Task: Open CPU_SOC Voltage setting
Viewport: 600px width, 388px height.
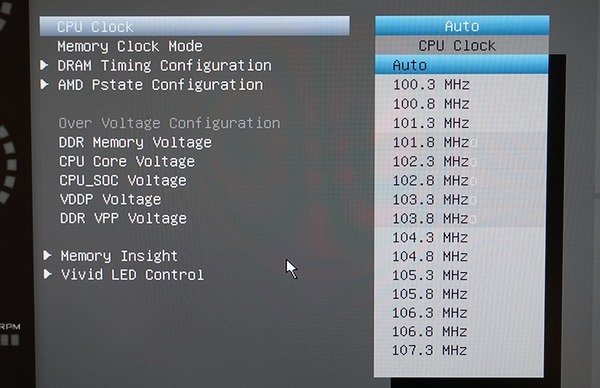Action: (x=123, y=180)
